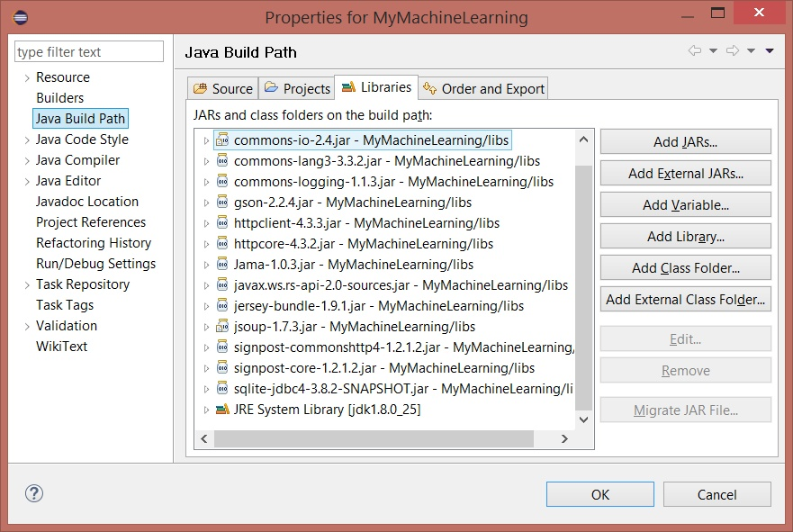This screenshot has width=793, height=532.
Task: Click the jar icon beside signpost-core-1.2.1.2.jar
Action: (222, 368)
